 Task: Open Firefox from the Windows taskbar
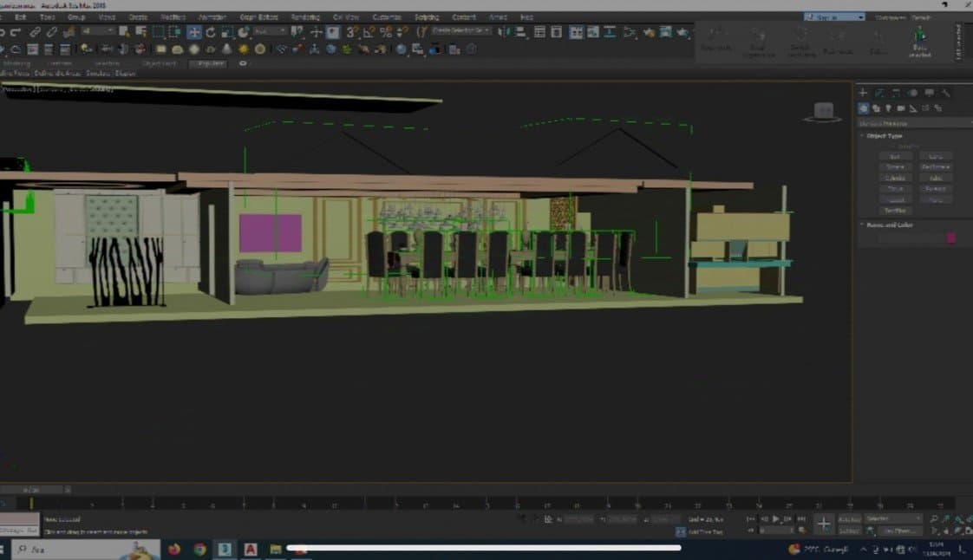[x=174, y=550]
